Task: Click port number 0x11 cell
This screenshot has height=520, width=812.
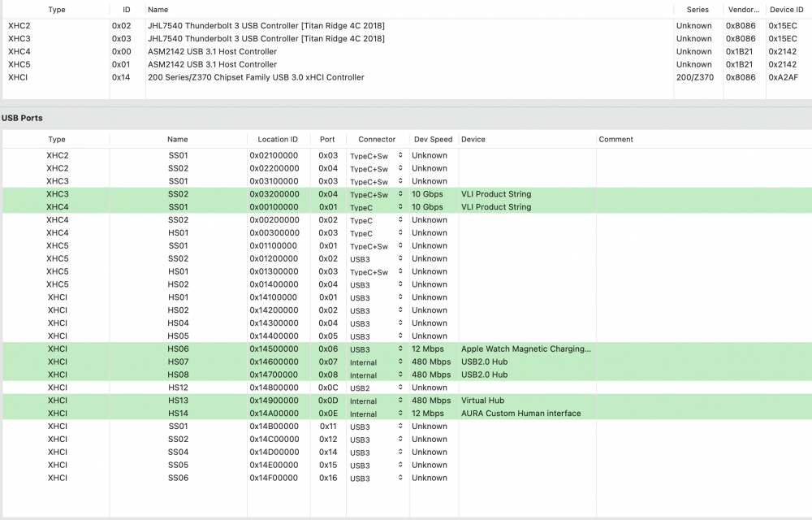Action: 328,427
